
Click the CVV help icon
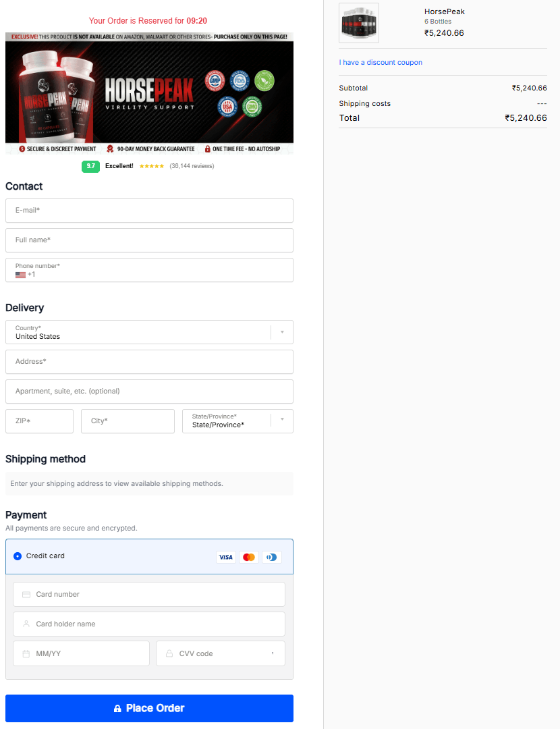[273, 653]
